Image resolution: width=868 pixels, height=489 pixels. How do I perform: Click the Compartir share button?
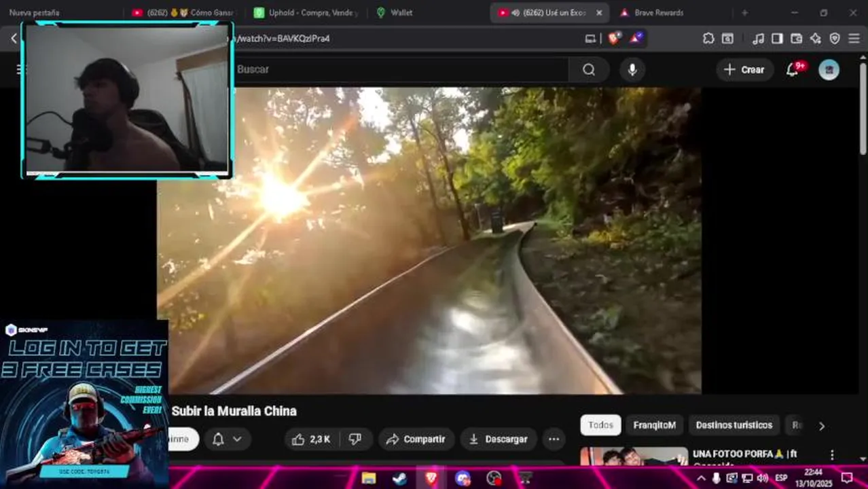tap(416, 439)
